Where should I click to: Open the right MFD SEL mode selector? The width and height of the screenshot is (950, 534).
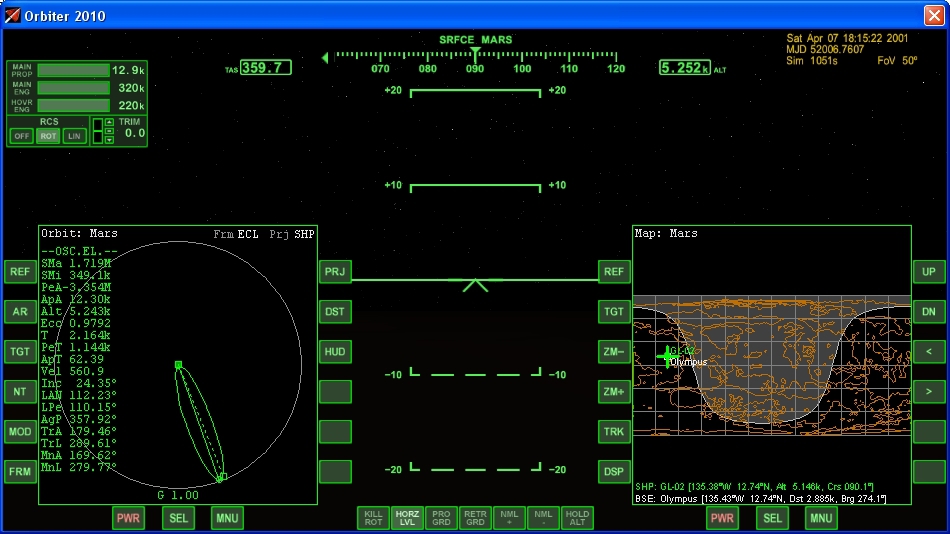772,518
